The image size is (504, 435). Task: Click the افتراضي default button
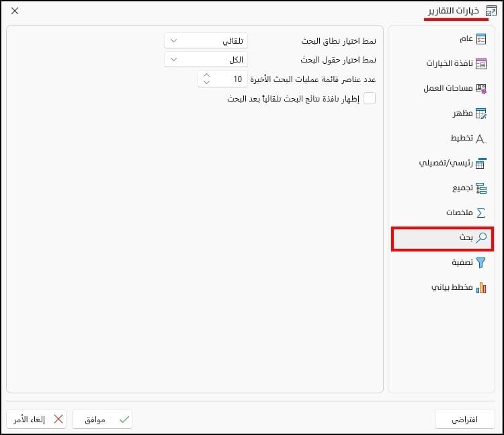point(465,420)
